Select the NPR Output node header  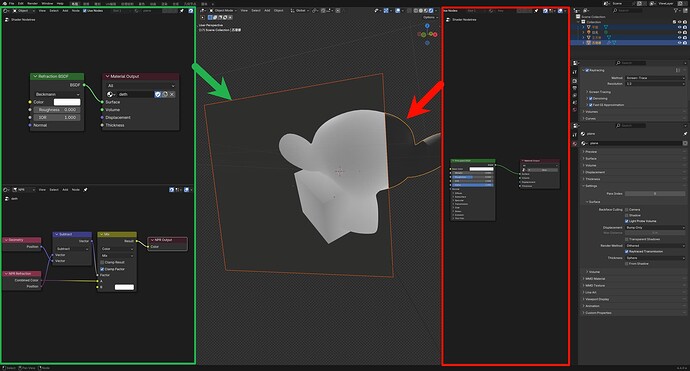point(167,240)
